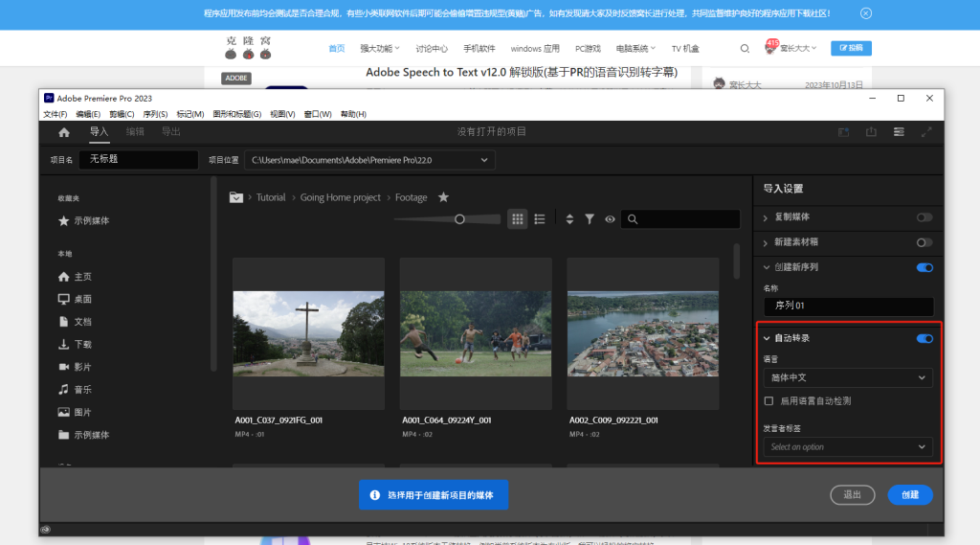Viewport: 980px width, 545px height.
Task: Open 电脑系统 website nav dropdown
Action: (635, 48)
